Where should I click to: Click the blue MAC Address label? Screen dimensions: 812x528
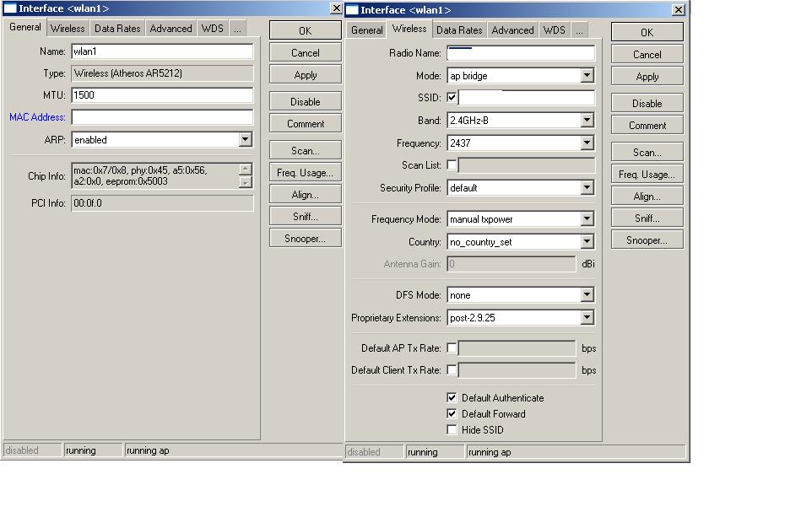coord(37,117)
